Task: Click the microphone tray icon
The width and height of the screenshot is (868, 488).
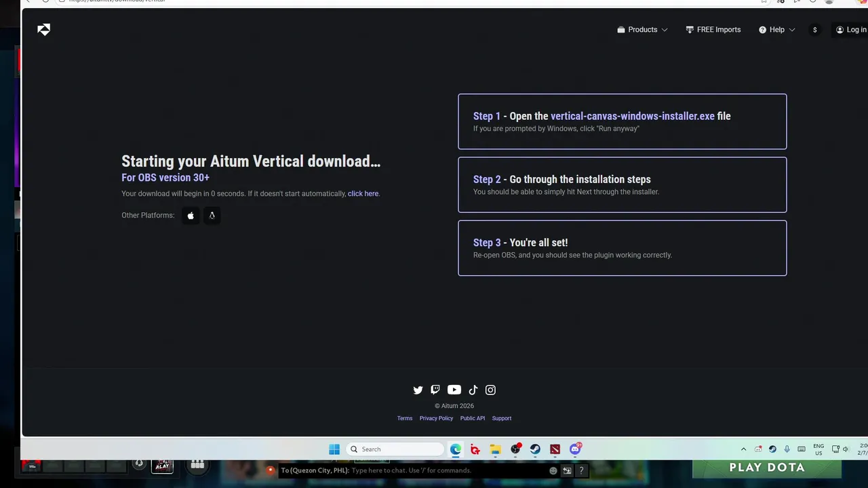Action: [x=787, y=449]
